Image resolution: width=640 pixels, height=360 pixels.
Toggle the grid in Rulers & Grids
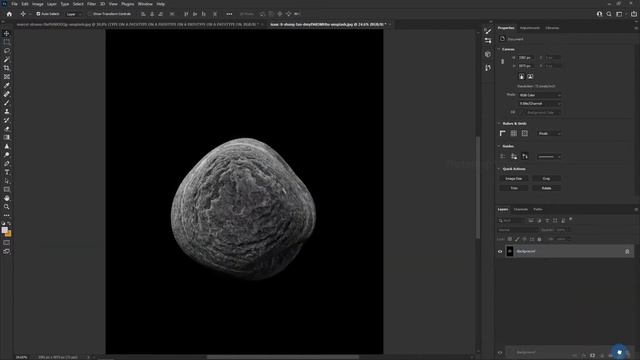click(x=513, y=133)
